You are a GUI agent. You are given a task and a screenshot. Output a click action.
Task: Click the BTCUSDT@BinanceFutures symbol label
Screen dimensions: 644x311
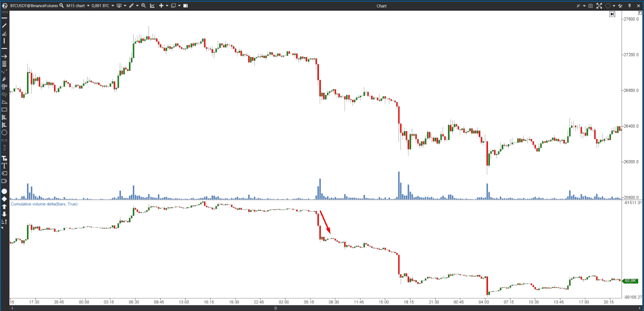pyautogui.click(x=34, y=6)
